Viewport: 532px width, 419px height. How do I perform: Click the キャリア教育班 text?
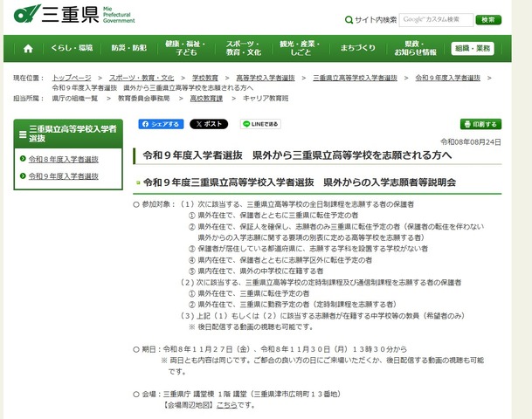[266, 99]
